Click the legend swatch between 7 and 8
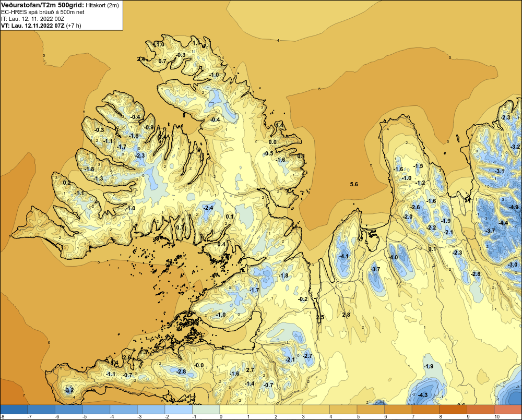The width and height of the screenshot is (522, 420). click(x=425, y=409)
